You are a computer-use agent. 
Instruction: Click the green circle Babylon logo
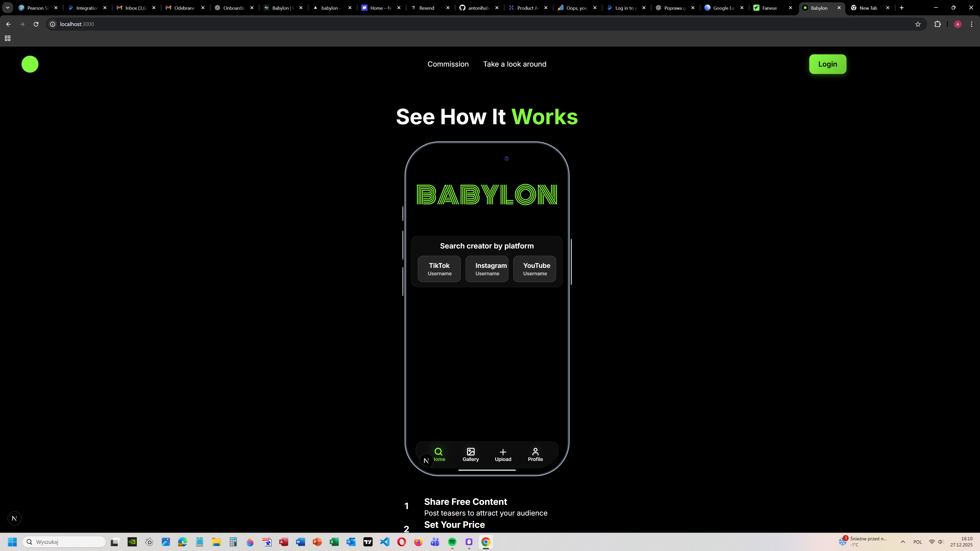tap(30, 64)
